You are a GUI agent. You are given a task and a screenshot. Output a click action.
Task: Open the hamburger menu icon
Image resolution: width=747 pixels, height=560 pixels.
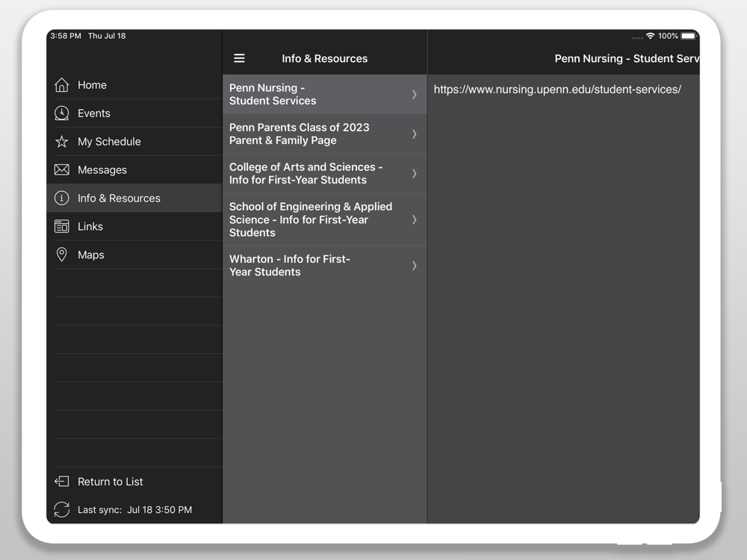coord(239,58)
